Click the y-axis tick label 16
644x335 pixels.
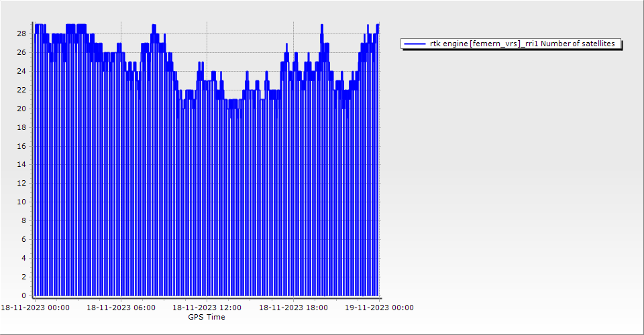[21, 145]
